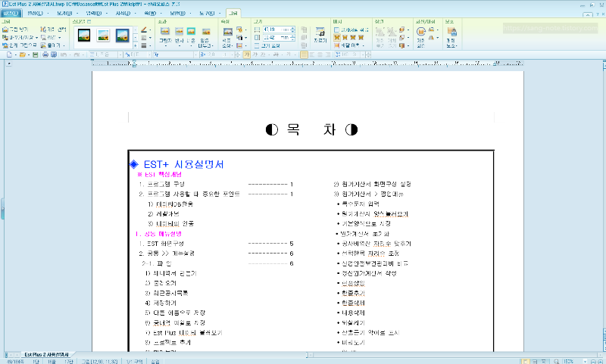
Task: Click the Protect object (개체 보호) icon
Action: 451,37
